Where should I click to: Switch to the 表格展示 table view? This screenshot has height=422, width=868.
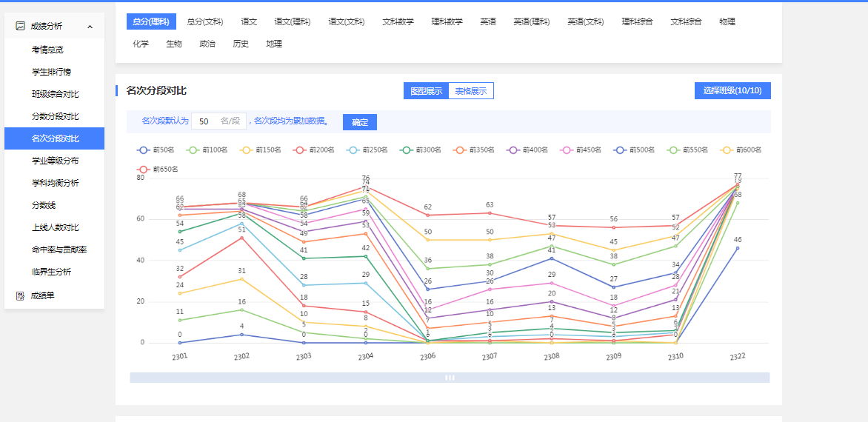tap(470, 91)
